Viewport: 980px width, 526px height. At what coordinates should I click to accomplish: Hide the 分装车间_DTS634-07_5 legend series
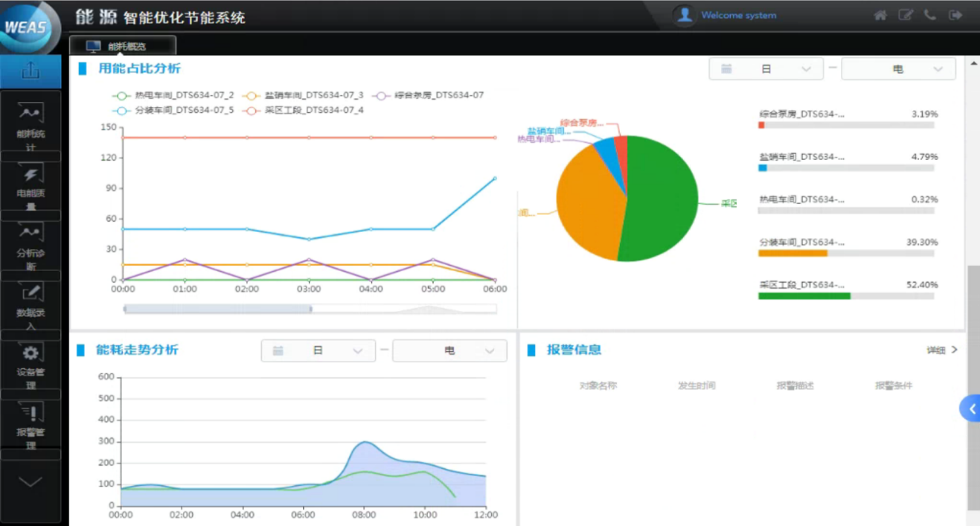pos(173,110)
